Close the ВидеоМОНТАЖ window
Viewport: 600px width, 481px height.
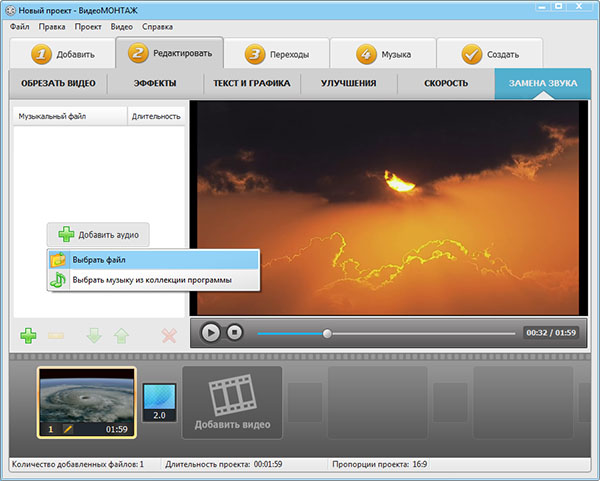(x=579, y=6)
